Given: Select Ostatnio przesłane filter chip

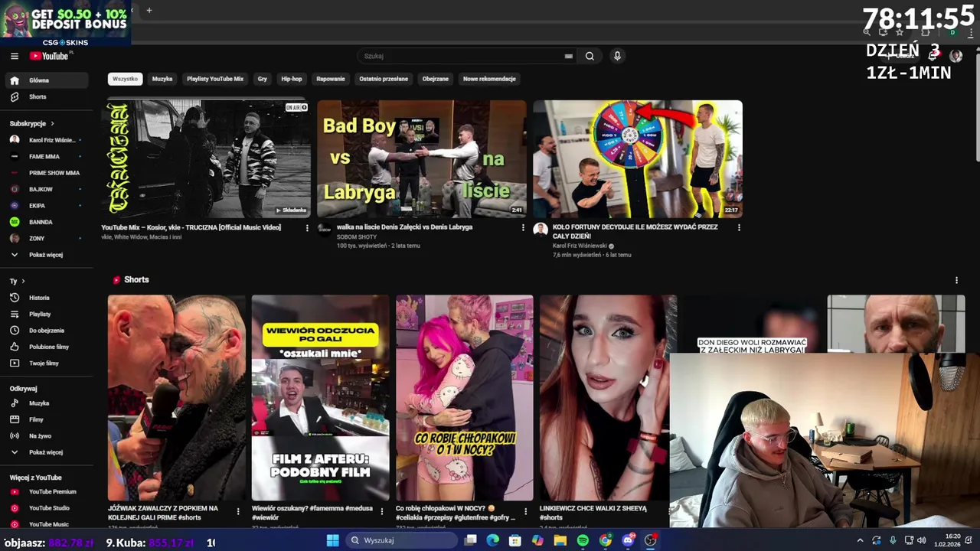Looking at the screenshot, I should pos(384,79).
